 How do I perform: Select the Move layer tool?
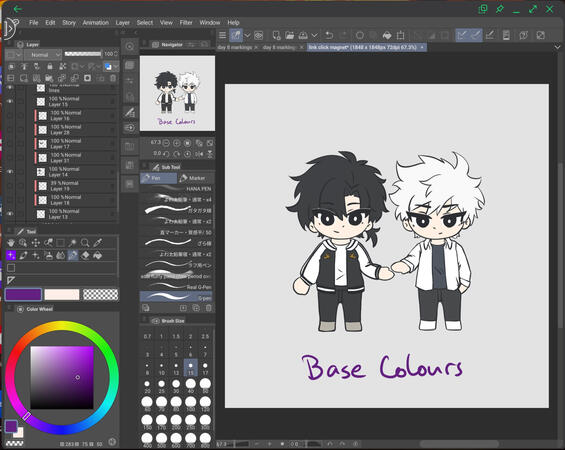tap(36, 242)
